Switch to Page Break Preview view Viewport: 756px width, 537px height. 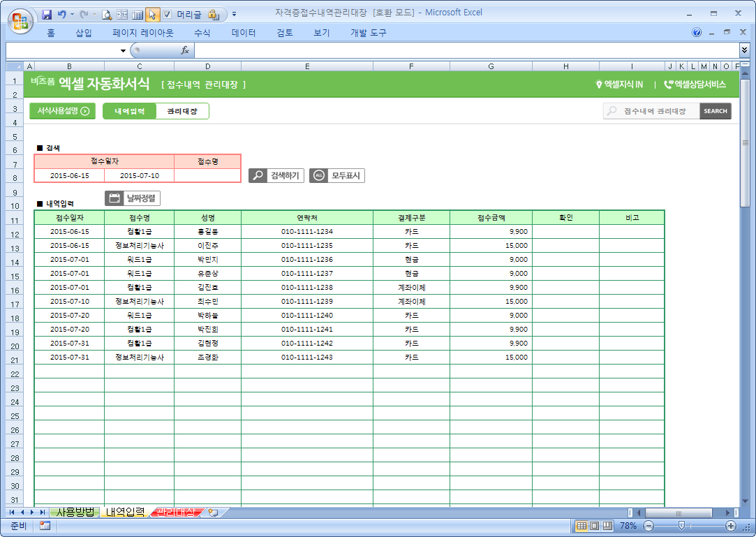point(607,526)
